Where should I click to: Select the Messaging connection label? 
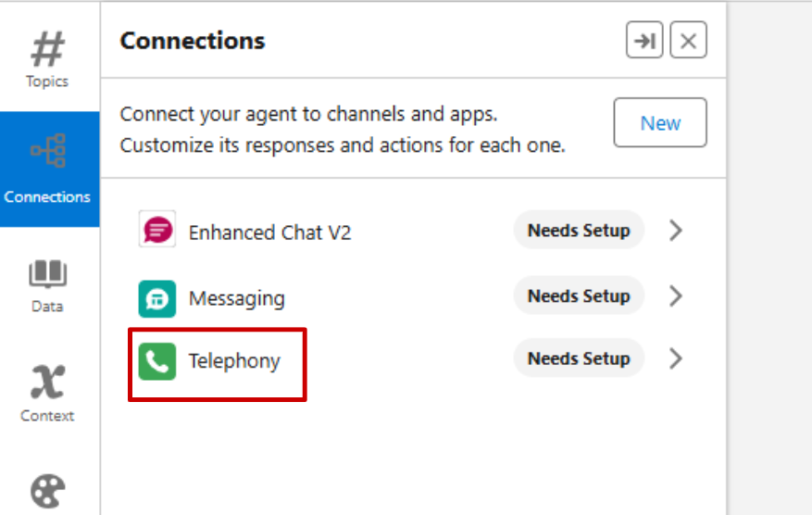point(237,298)
